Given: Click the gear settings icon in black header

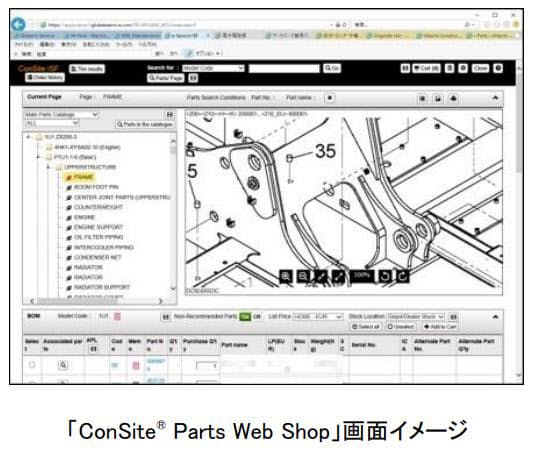Looking at the screenshot, I should (x=463, y=68).
